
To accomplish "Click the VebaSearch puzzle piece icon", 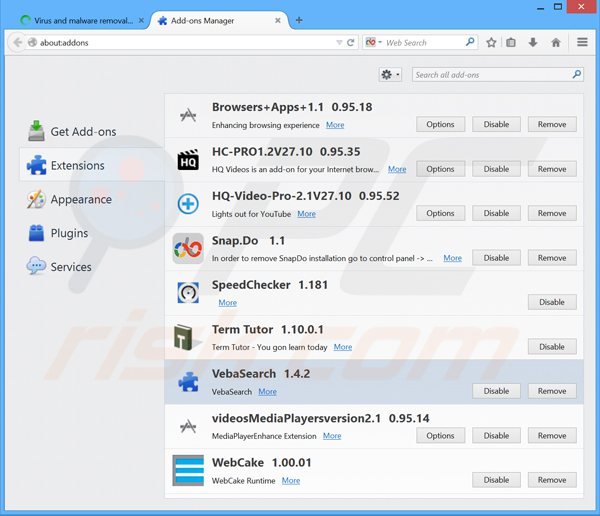I will click(x=188, y=382).
